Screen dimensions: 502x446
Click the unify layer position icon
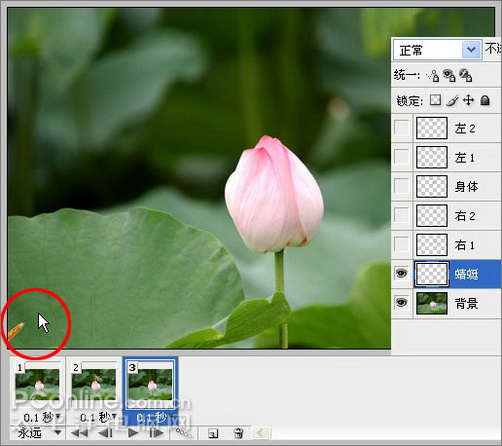point(433,76)
